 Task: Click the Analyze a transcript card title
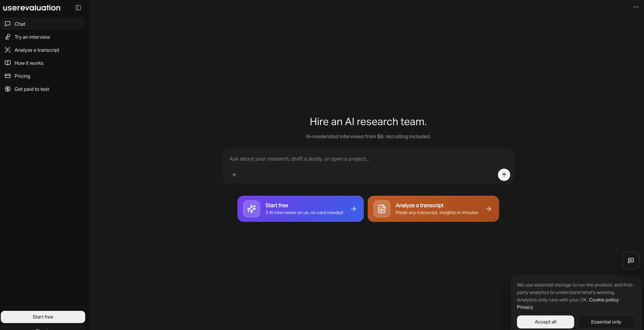pyautogui.click(x=419, y=205)
